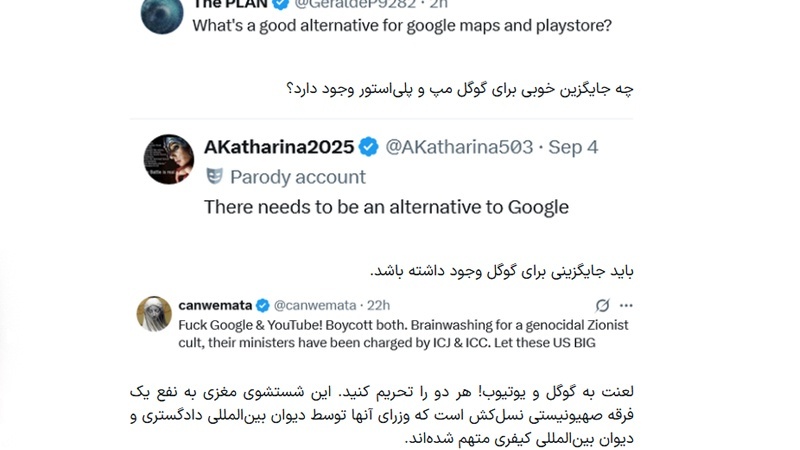Viewport: 800px width, 450px height.
Task: Click the Parody account label
Action: point(297,177)
